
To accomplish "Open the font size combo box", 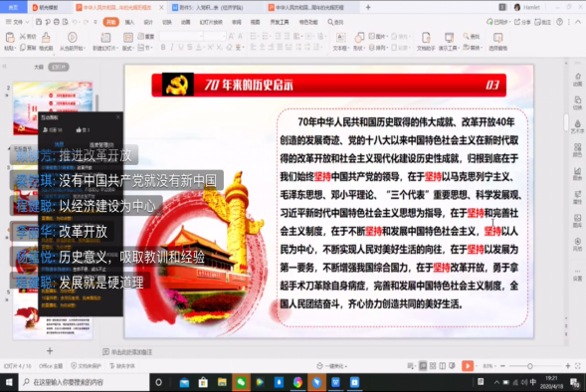I will 215,36.
